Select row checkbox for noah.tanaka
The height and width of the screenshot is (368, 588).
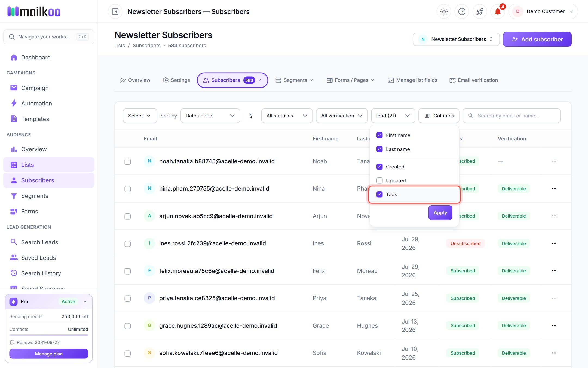(x=127, y=162)
